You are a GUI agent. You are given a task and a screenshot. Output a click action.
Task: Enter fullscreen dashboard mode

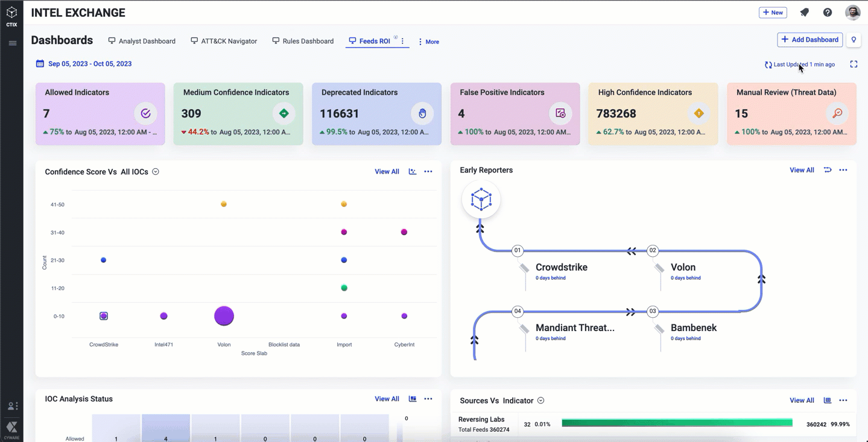[x=854, y=65]
